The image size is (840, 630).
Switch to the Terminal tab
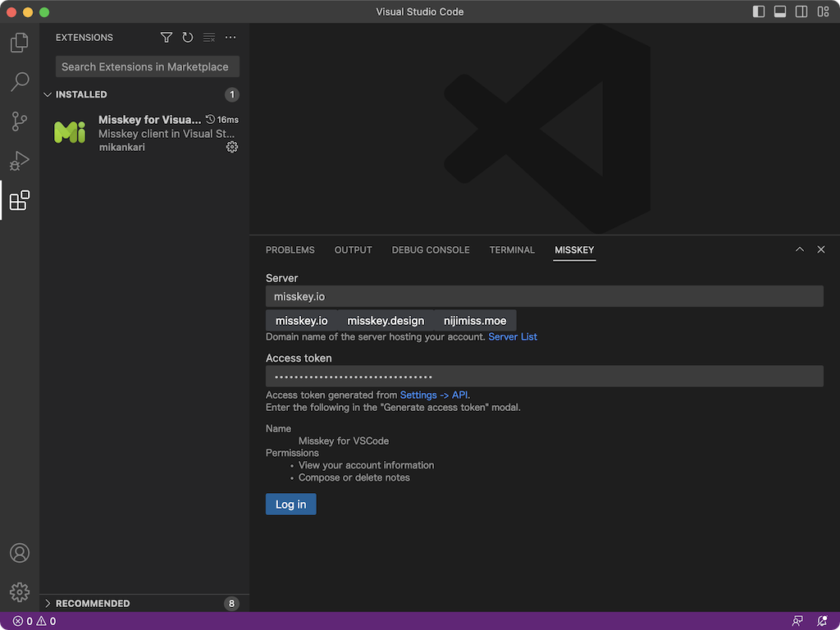point(512,250)
